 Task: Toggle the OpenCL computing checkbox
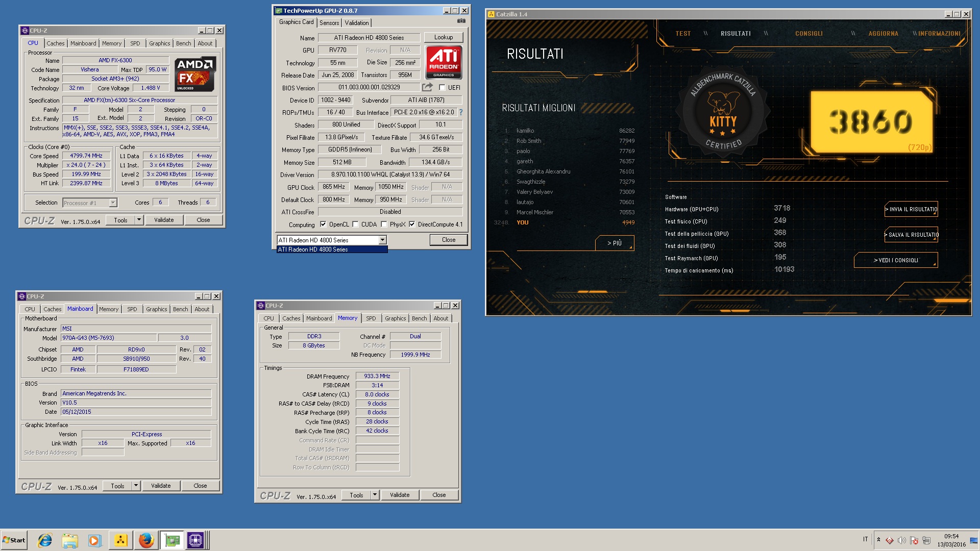[x=323, y=224]
